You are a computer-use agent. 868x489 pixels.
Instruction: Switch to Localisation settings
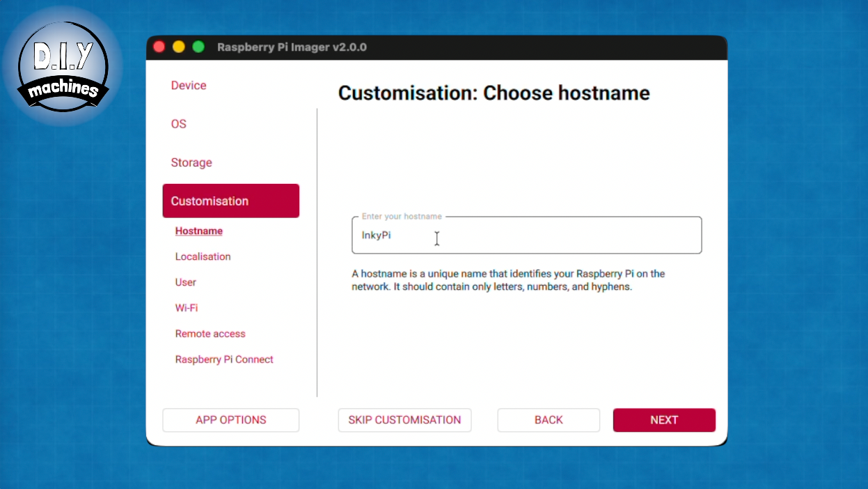point(203,256)
